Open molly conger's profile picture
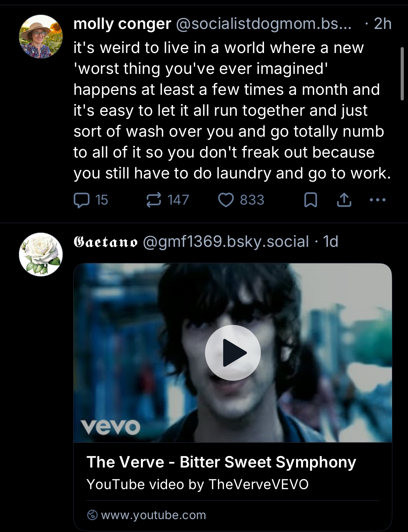 [x=41, y=37]
